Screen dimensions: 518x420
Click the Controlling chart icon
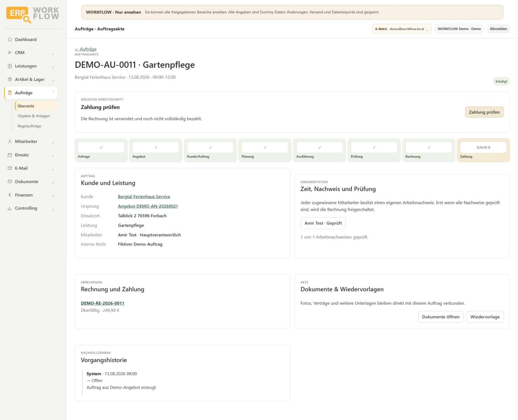[10, 208]
